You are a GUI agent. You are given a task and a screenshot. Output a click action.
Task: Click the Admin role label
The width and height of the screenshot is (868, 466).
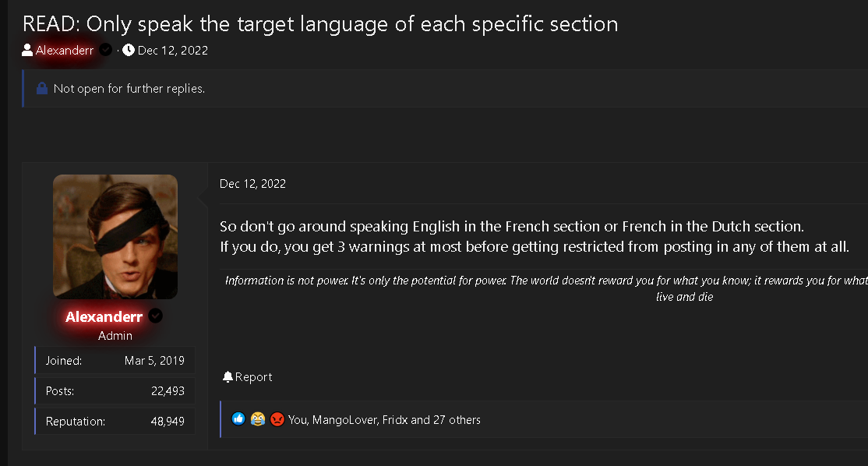point(115,335)
